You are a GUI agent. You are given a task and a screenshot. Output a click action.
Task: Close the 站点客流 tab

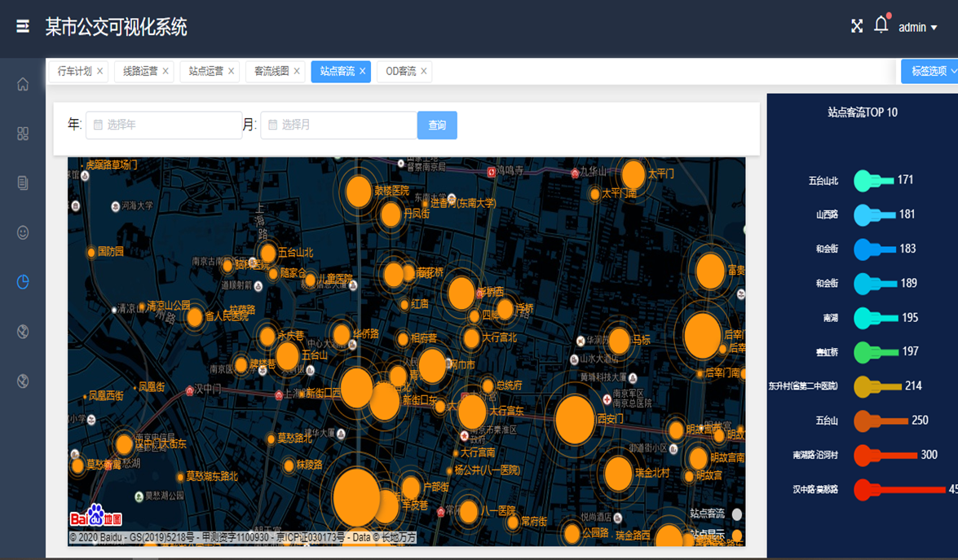(362, 72)
